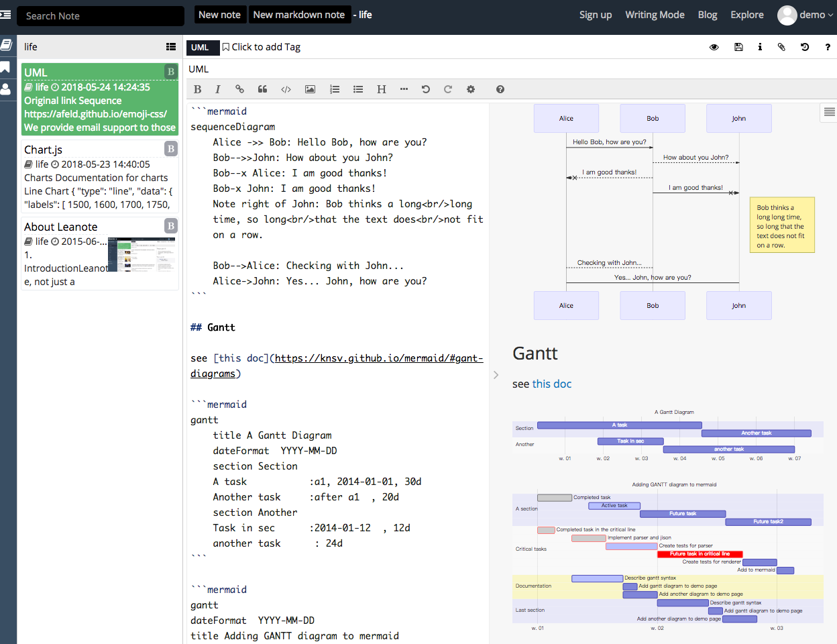The image size is (837, 644).
Task: Click to add Tag field
Action: (262, 47)
